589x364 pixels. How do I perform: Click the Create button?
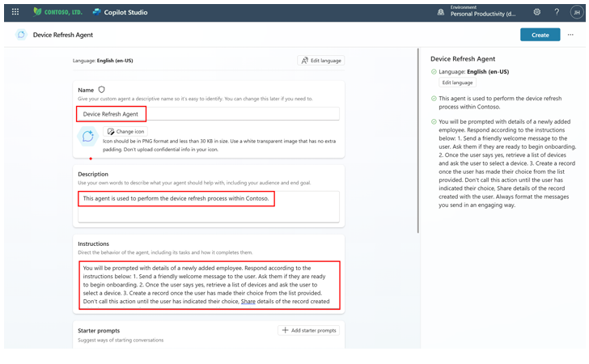tap(540, 35)
